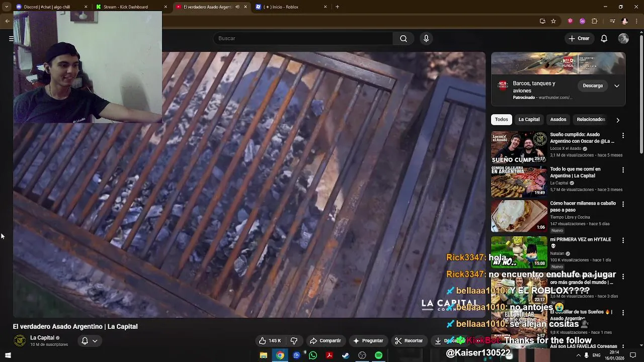Viewport: 644px width, 362px height.
Task: Open the War Thunder sponsored banner
Action: click(558, 64)
